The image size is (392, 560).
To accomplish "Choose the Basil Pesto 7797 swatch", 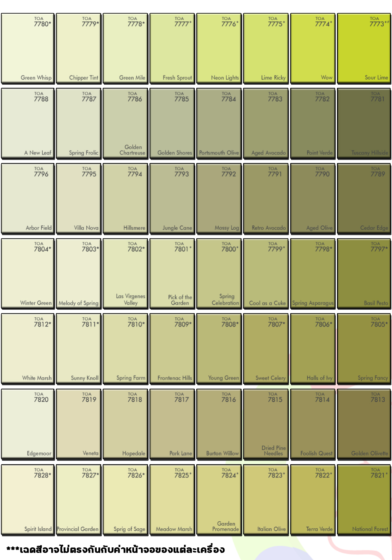I will click(x=364, y=273).
